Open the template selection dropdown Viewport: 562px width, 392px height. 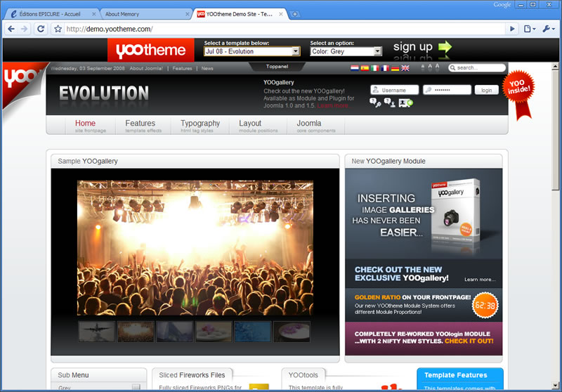point(252,51)
